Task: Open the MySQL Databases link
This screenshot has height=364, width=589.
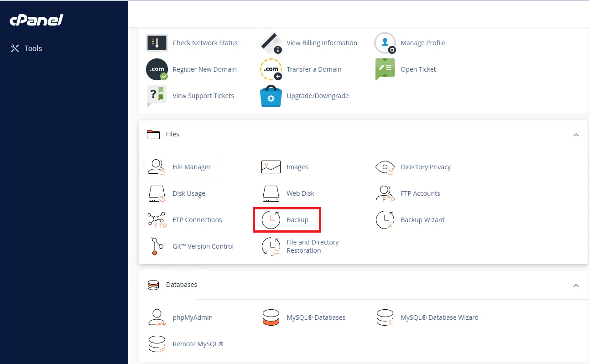Action: [316, 317]
